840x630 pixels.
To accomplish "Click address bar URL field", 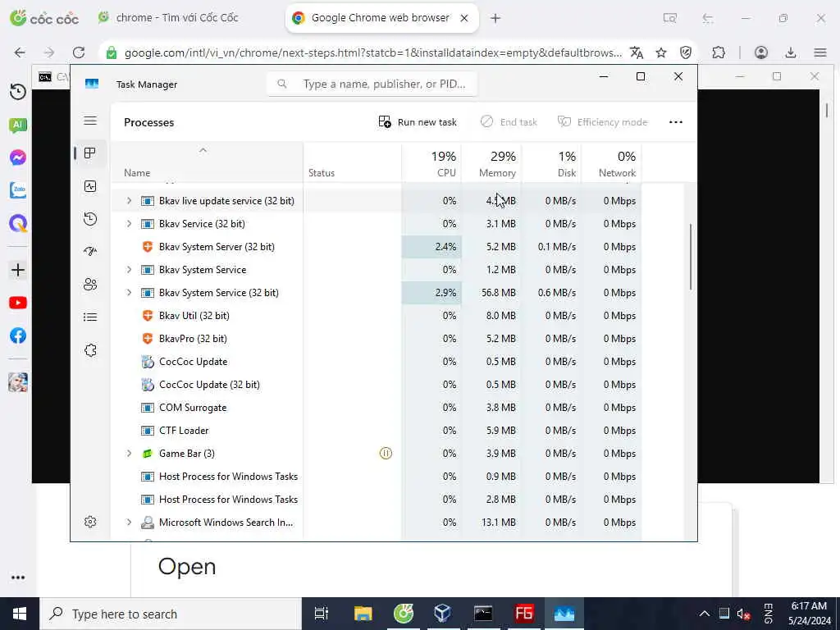I will (x=373, y=52).
